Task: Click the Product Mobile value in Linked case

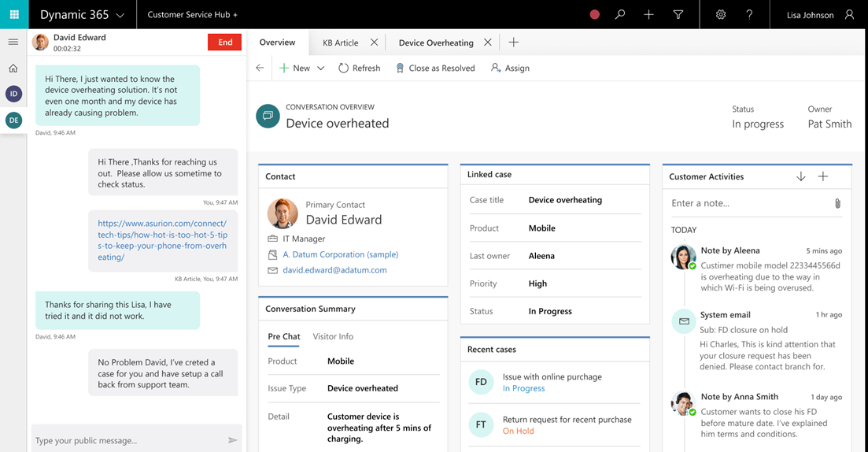Action: (x=542, y=228)
